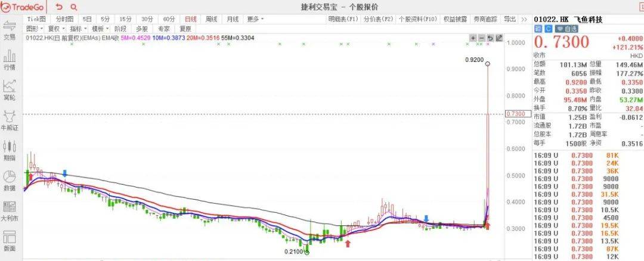The height and width of the screenshot is (261, 644).
Task: Click the 多股 multi-stock button
Action: coord(142,29)
